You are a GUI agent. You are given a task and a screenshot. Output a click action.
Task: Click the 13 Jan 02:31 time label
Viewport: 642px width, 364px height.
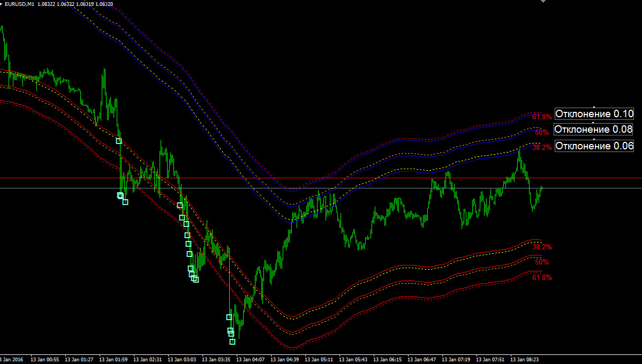[147, 360]
